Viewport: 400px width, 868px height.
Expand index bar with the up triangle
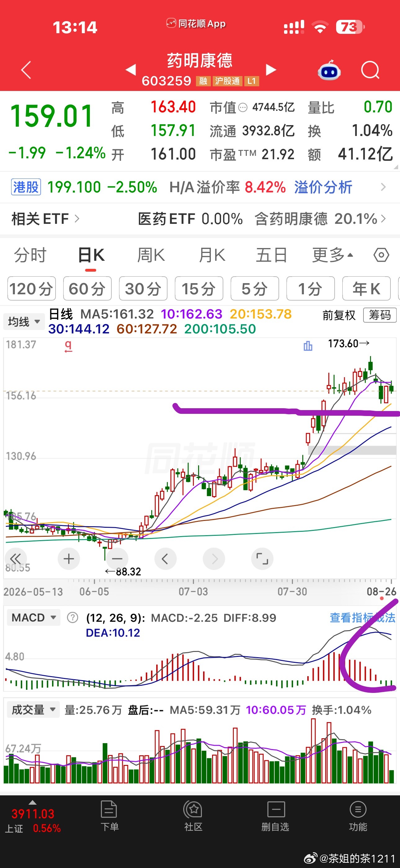pyautogui.click(x=32, y=802)
